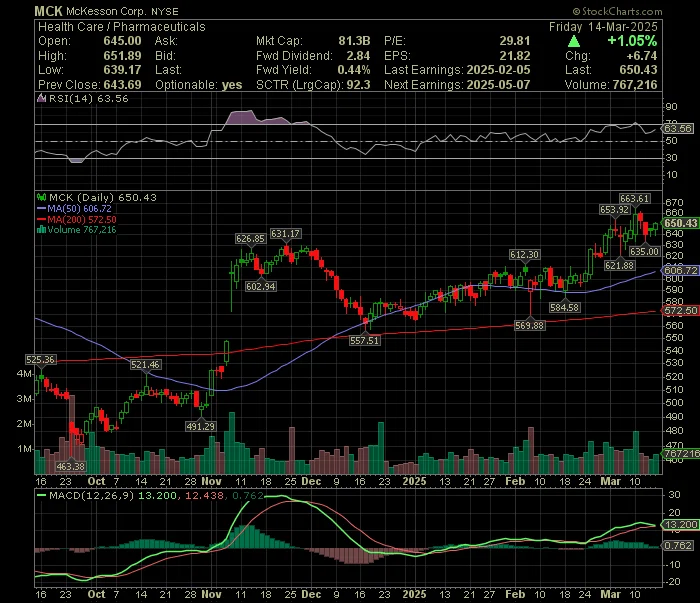Click the Chg value +6.74

pyautogui.click(x=642, y=56)
